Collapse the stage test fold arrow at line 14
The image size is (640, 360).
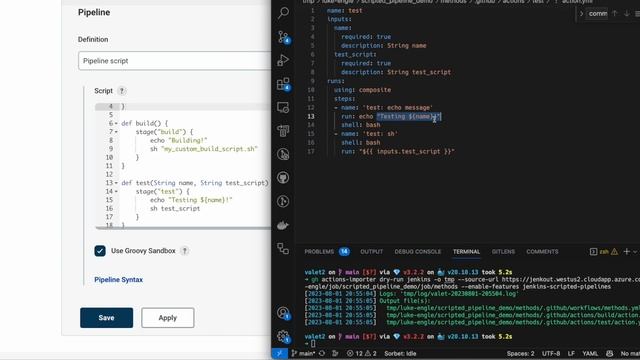coord(116,191)
